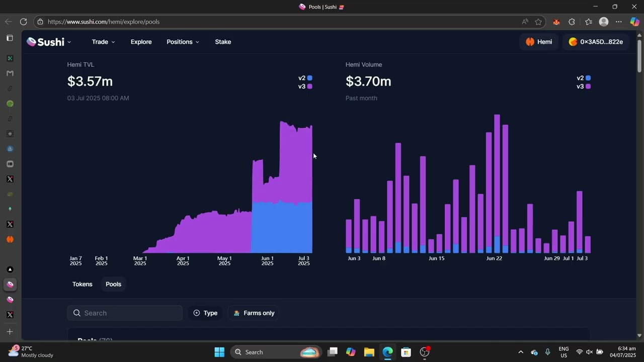The image size is (644, 362).
Task: Open the Type filter
Action: coord(205,313)
